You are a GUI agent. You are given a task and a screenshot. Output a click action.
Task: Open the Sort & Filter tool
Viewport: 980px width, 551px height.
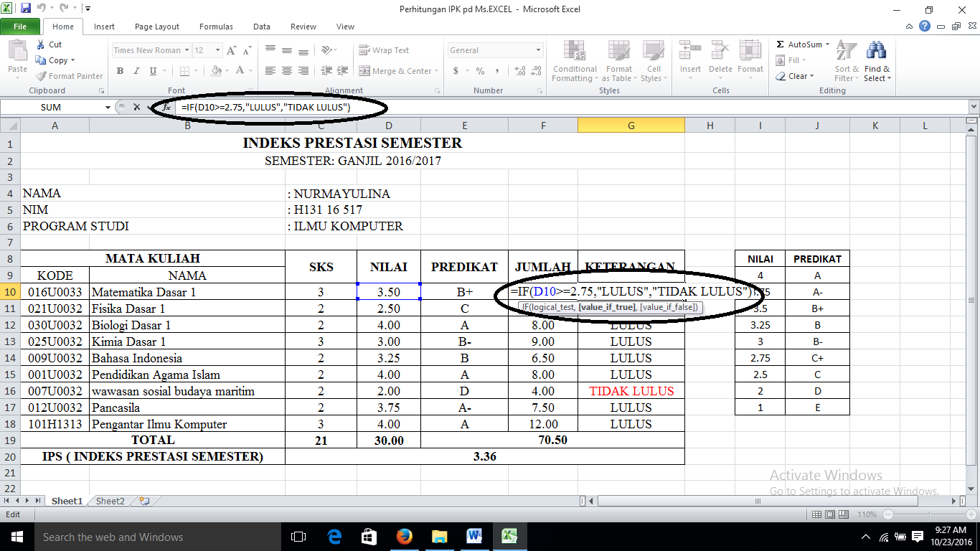(x=845, y=62)
